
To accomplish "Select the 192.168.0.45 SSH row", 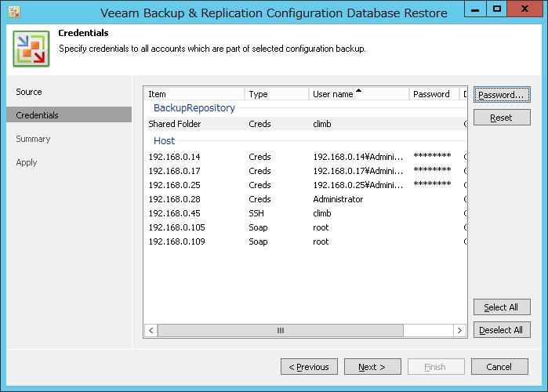I will tap(306, 213).
